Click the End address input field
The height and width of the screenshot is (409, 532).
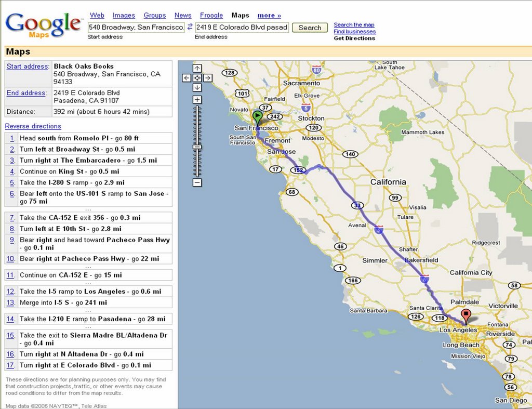(242, 27)
